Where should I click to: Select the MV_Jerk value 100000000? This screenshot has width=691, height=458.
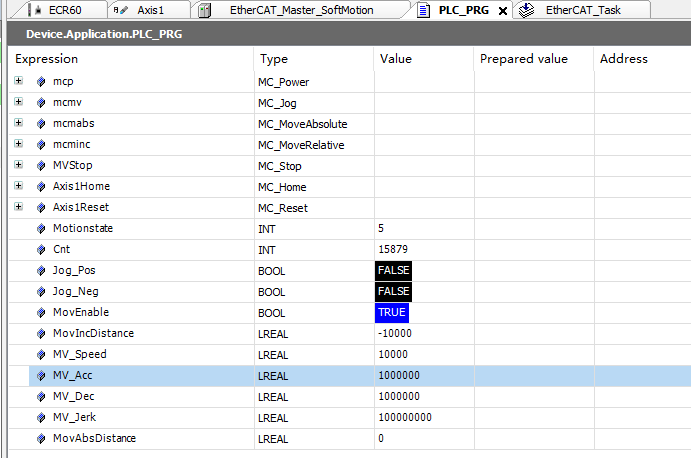pos(405,417)
